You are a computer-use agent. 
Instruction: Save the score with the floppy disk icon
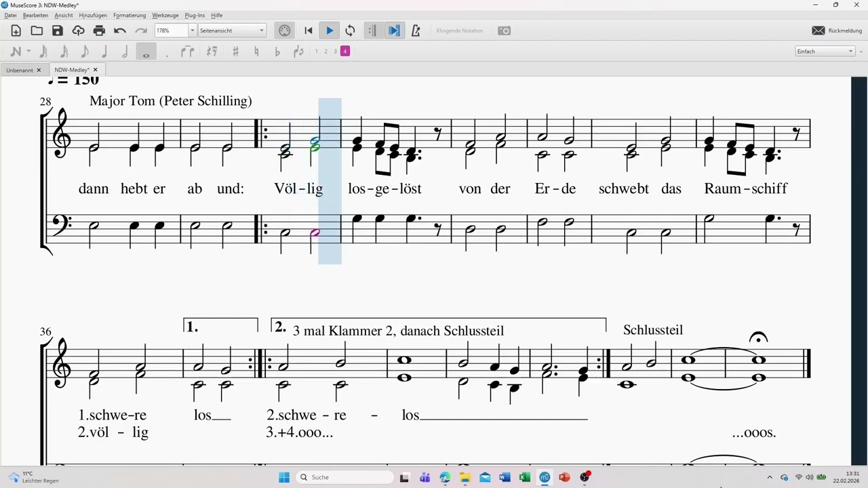pos(58,30)
